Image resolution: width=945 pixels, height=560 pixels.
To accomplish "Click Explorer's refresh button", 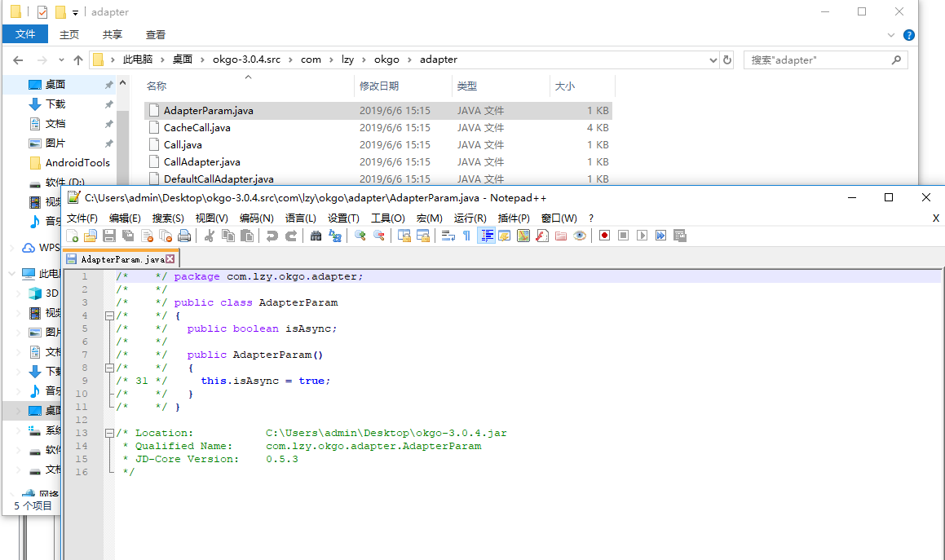I will pyautogui.click(x=726, y=60).
